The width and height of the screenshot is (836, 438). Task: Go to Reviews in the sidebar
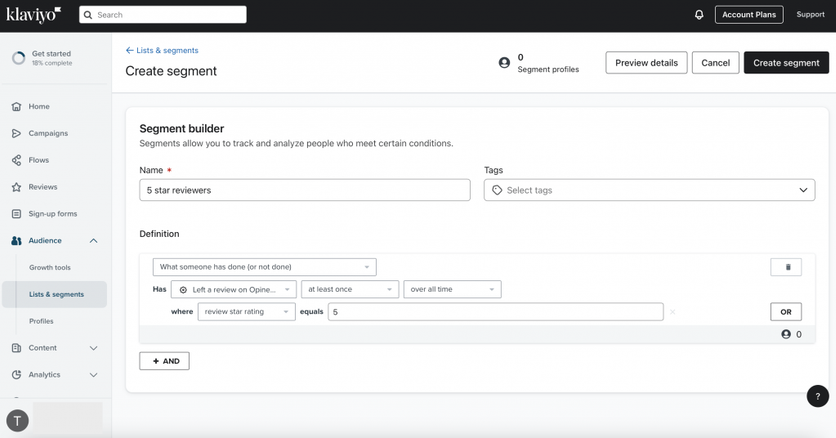point(43,187)
